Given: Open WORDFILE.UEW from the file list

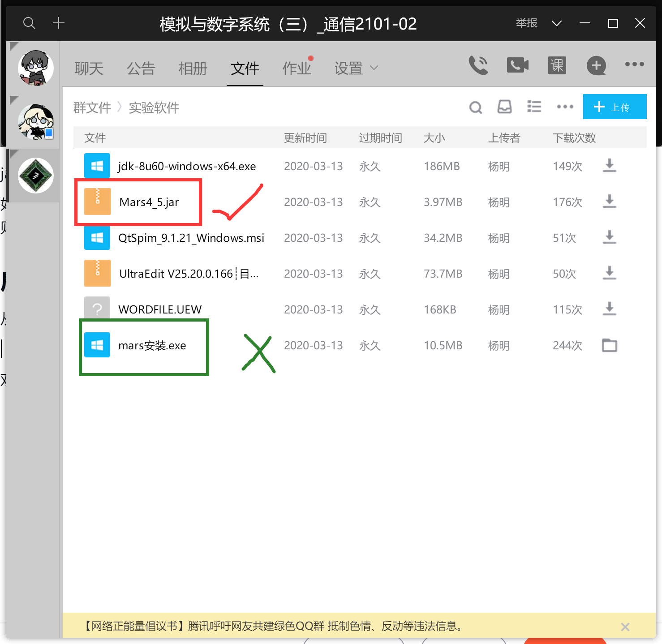Looking at the screenshot, I should (x=160, y=309).
